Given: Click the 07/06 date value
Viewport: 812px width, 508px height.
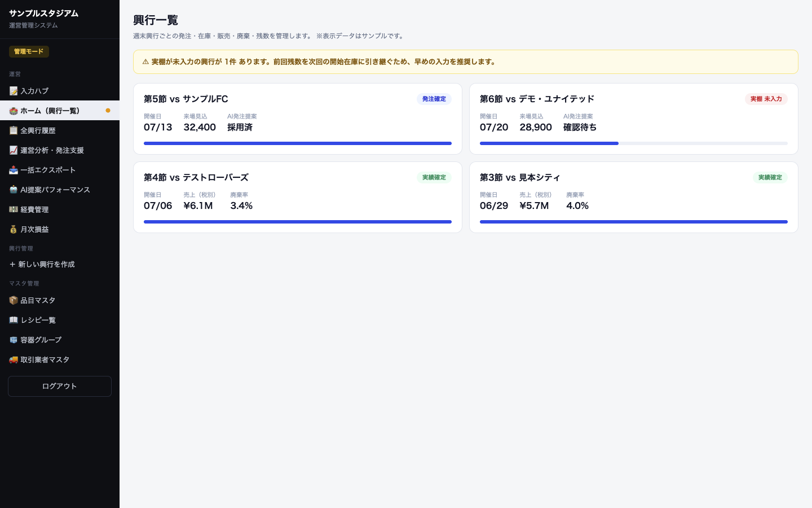Looking at the screenshot, I should [x=158, y=206].
